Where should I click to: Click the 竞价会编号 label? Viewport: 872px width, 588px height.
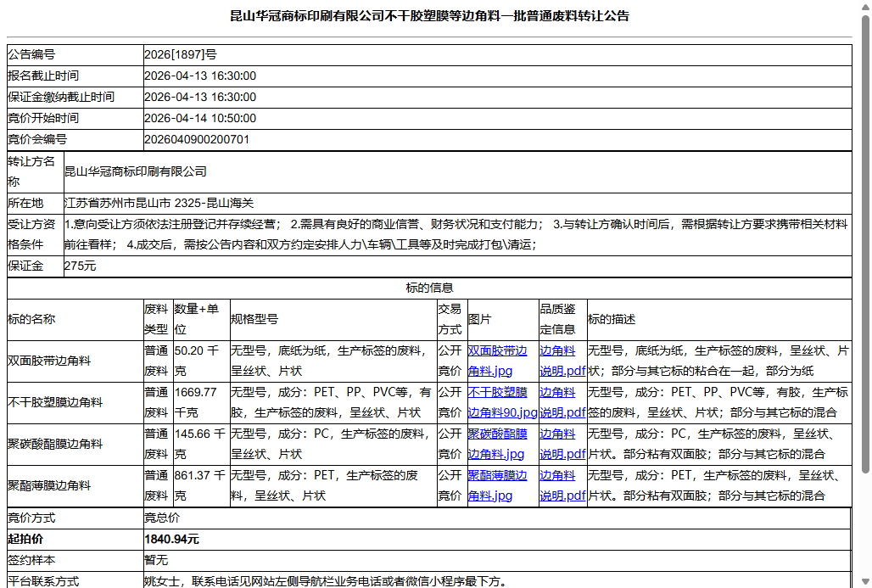pos(37,139)
